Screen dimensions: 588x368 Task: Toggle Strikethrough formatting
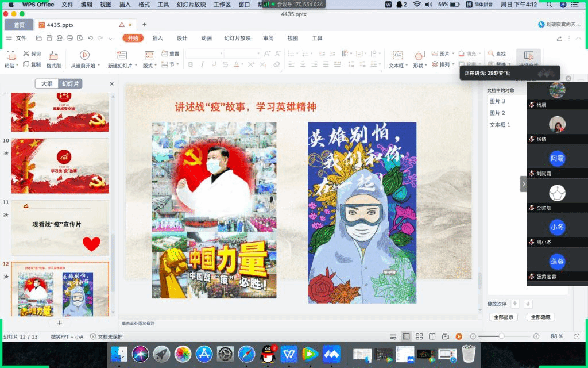pyautogui.click(x=225, y=64)
